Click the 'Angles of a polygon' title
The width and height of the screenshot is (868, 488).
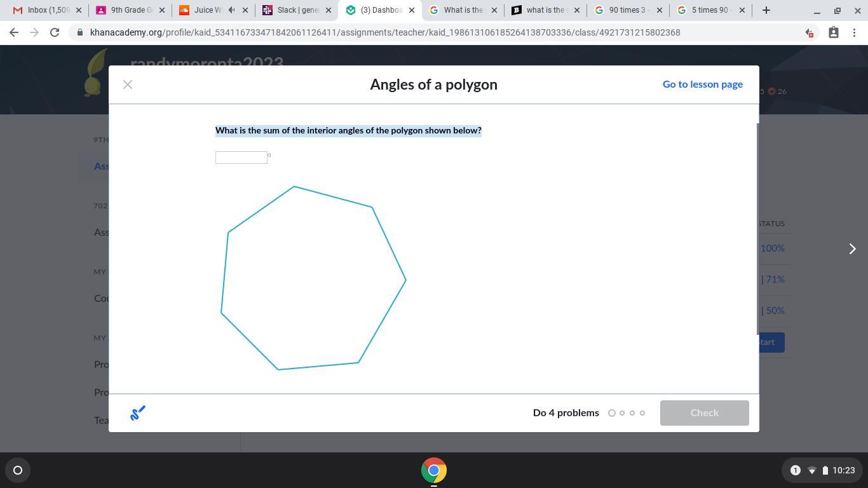pos(434,85)
